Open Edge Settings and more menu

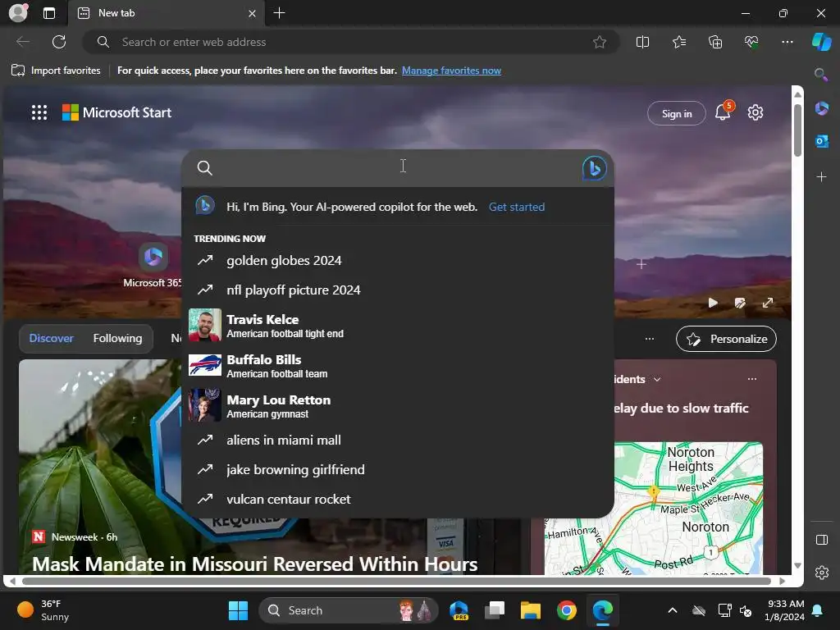(x=787, y=42)
